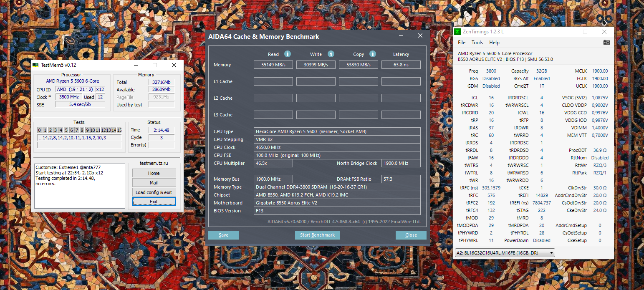Click AMD Ryzen 5 5600 6-Core Processor header

[495, 53]
